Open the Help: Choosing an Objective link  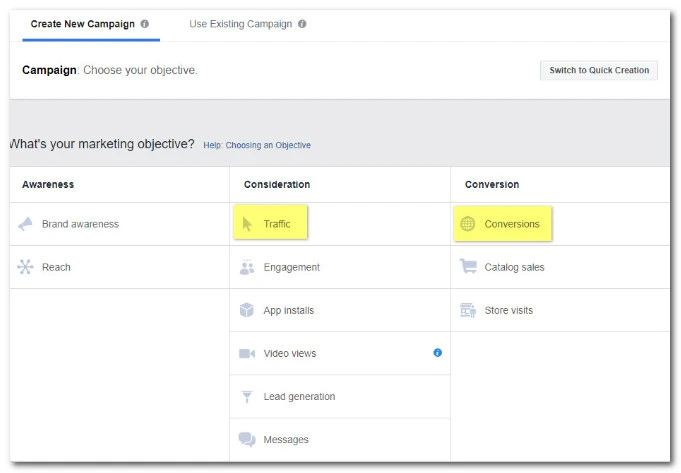257,145
